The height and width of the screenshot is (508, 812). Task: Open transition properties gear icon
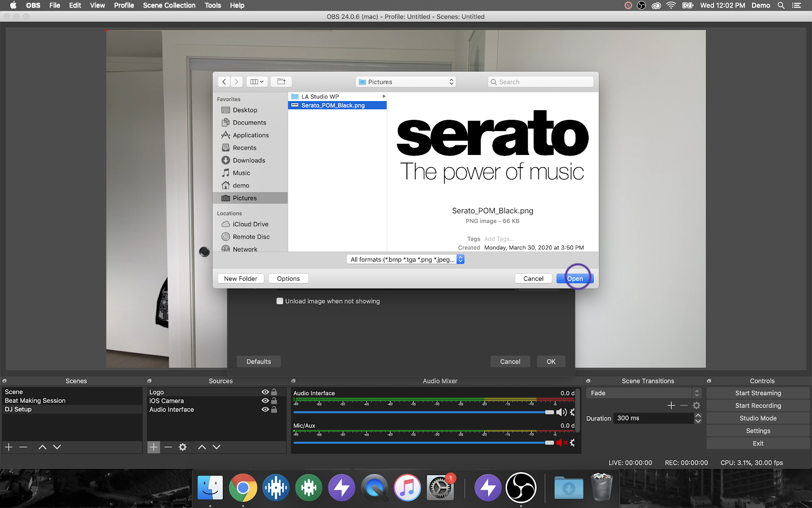[696, 405]
